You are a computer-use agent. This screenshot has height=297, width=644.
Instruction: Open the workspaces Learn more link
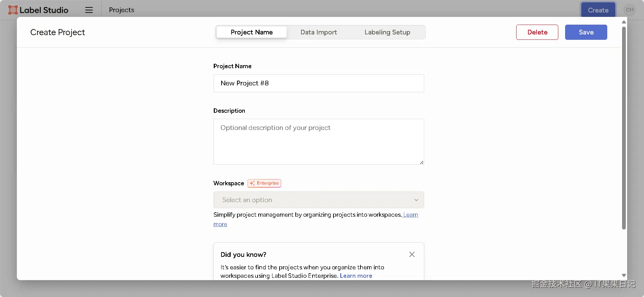411,215
